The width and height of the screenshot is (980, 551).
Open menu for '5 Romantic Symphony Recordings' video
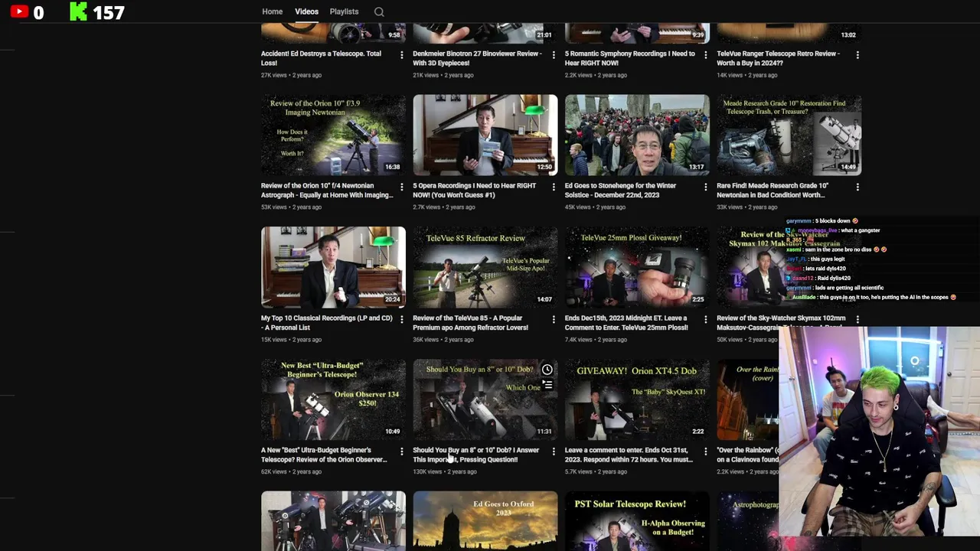click(x=705, y=54)
